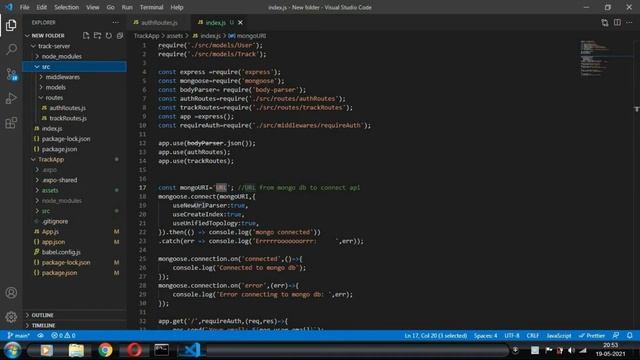Open Google Chrome from the taskbar

pos(105,350)
